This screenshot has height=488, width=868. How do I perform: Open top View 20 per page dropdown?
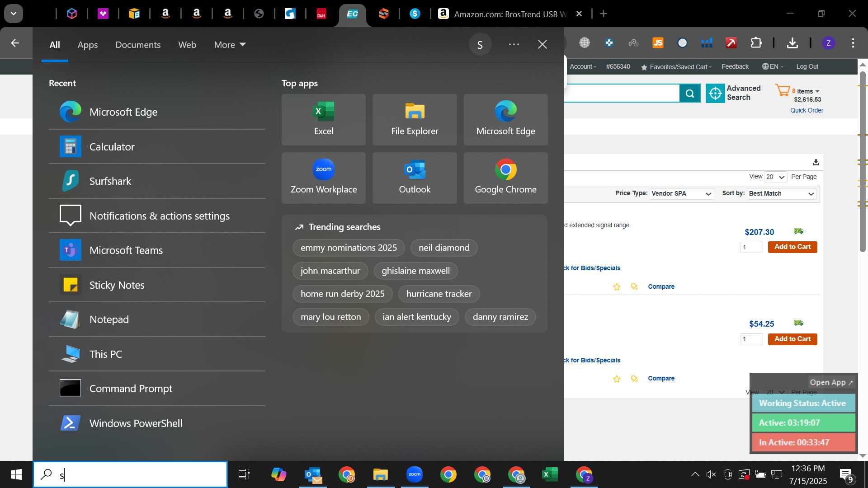pos(776,177)
